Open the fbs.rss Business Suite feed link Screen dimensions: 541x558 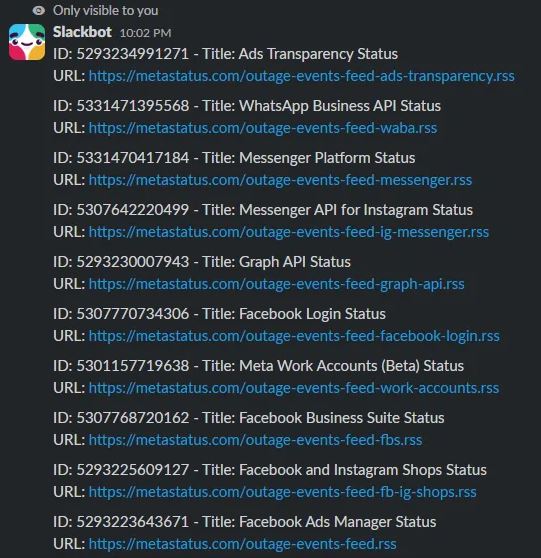pyautogui.click(x=255, y=440)
